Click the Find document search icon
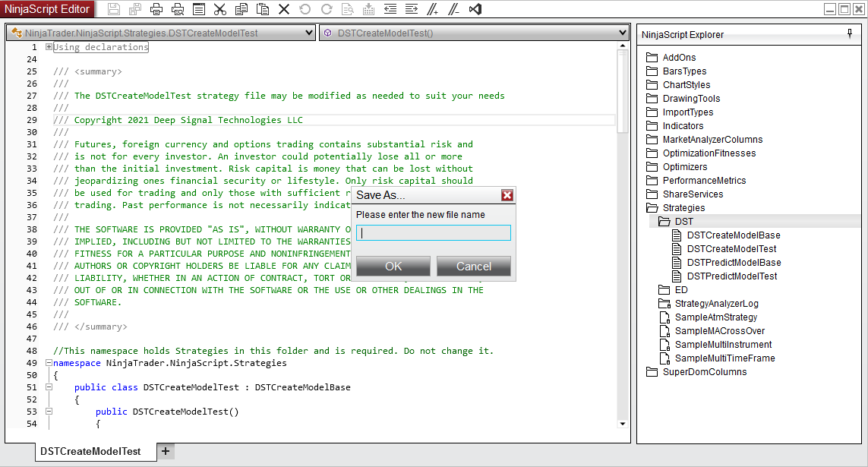Screen dimensions: 868x467 (348, 9)
